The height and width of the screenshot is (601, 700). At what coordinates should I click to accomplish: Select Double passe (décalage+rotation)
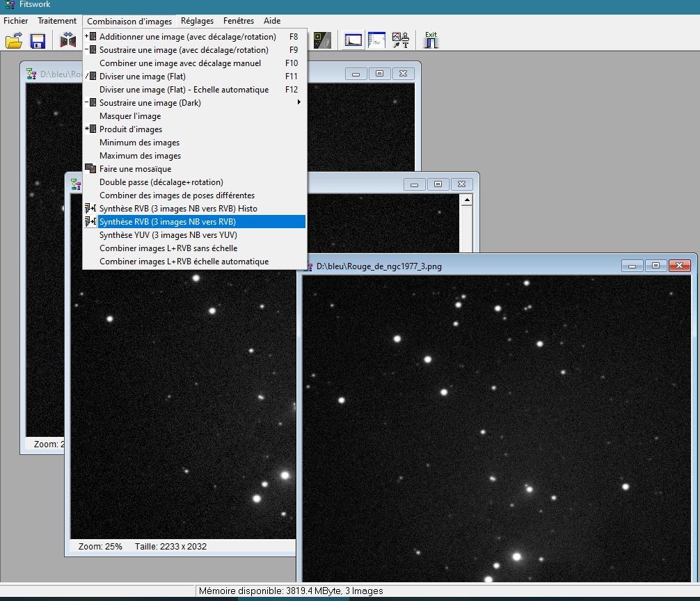point(195,182)
